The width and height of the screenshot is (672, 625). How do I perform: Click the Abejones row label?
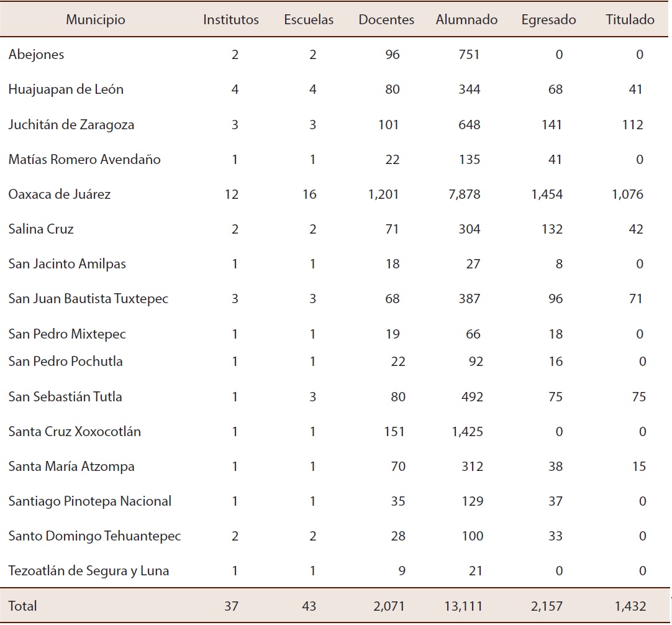[x=36, y=54]
